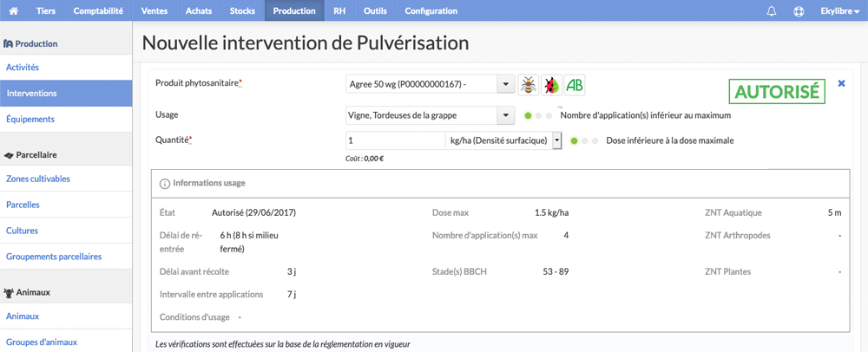Click the bee pollinator icon
This screenshot has width=868, height=352.
(x=529, y=85)
